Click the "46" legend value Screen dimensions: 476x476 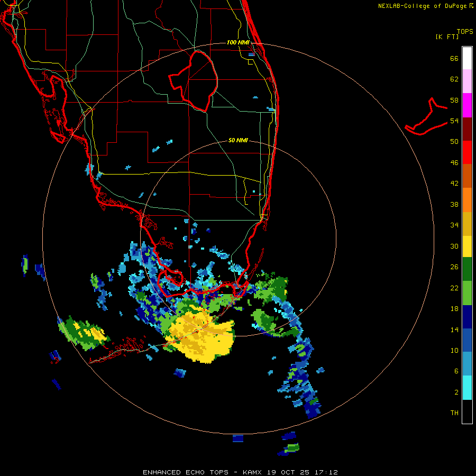(454, 163)
